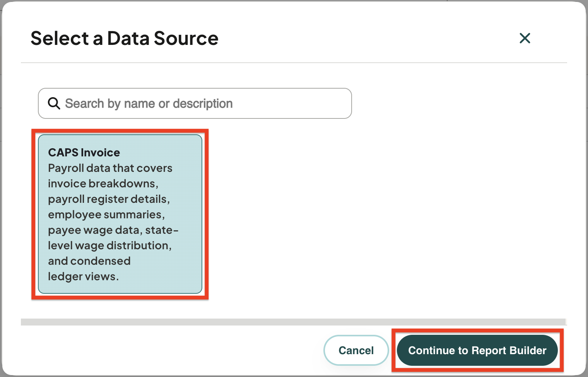Image resolution: width=588 pixels, height=377 pixels.
Task: Click the Cancel button
Action: [356, 350]
